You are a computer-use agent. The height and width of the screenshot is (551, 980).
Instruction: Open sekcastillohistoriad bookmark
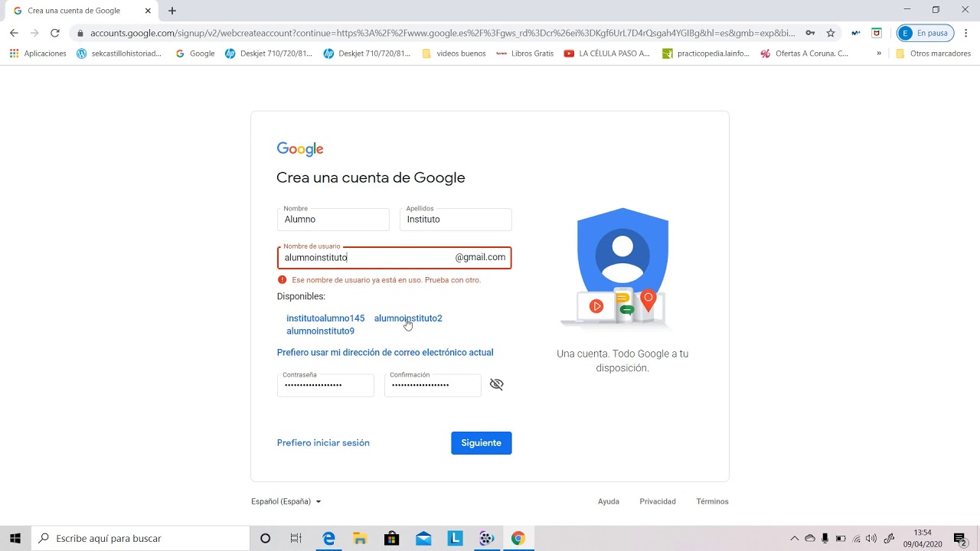point(120,54)
